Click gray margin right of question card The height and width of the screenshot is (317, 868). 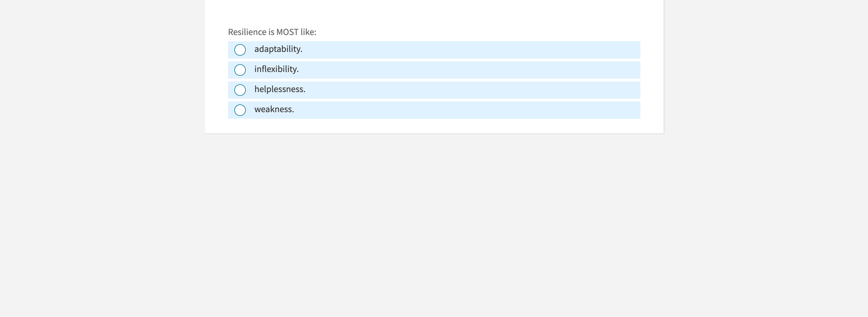coord(765,67)
